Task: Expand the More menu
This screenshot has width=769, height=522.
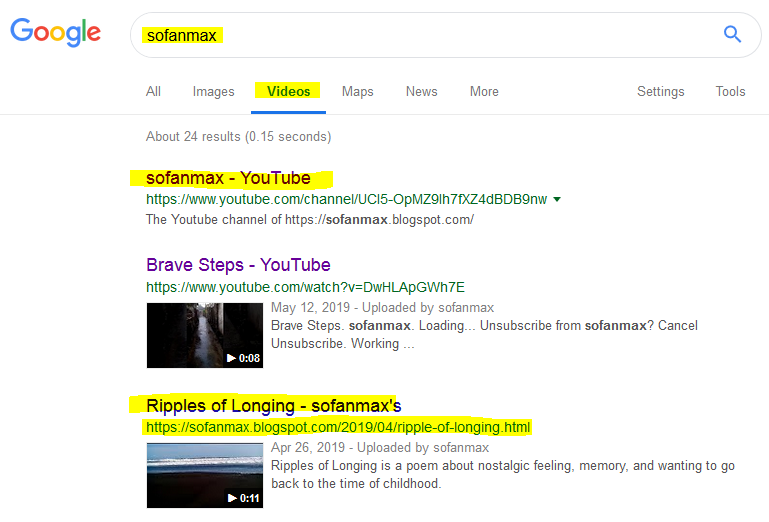Action: [484, 91]
